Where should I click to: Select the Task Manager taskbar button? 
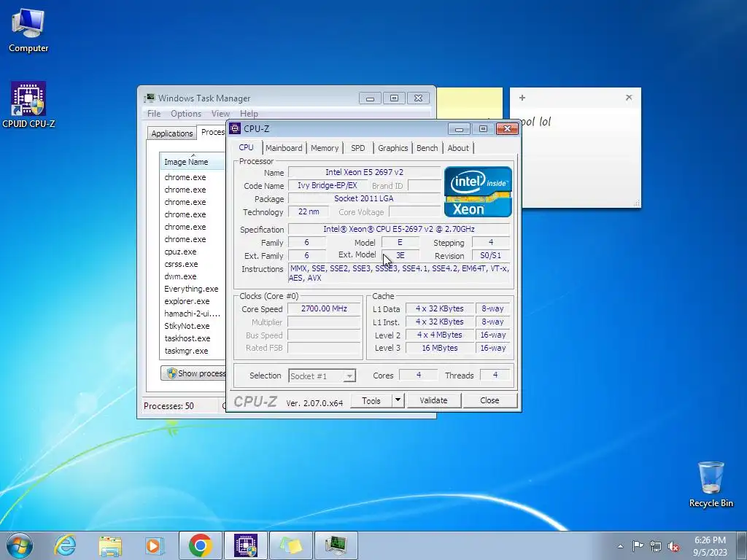[x=336, y=545]
